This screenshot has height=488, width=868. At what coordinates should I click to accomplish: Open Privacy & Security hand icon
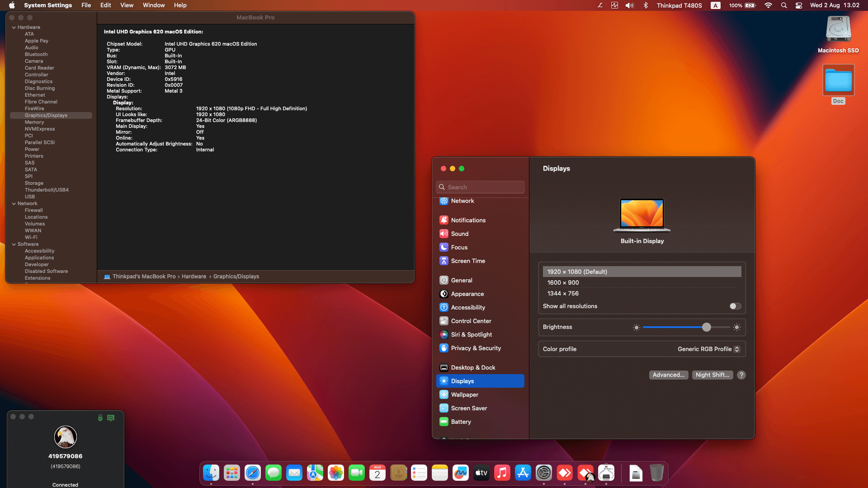444,348
